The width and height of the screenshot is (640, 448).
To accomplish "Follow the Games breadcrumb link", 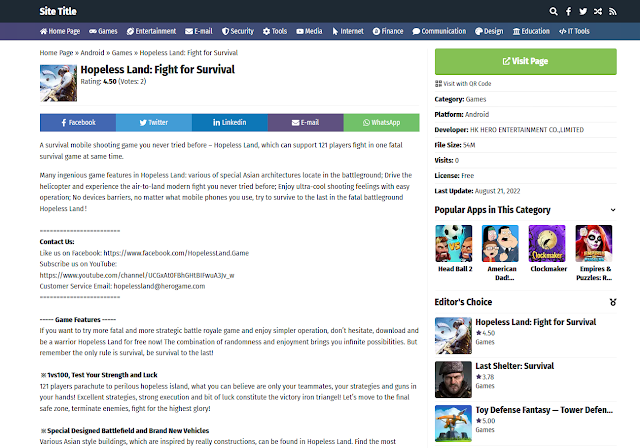I will [x=122, y=53].
